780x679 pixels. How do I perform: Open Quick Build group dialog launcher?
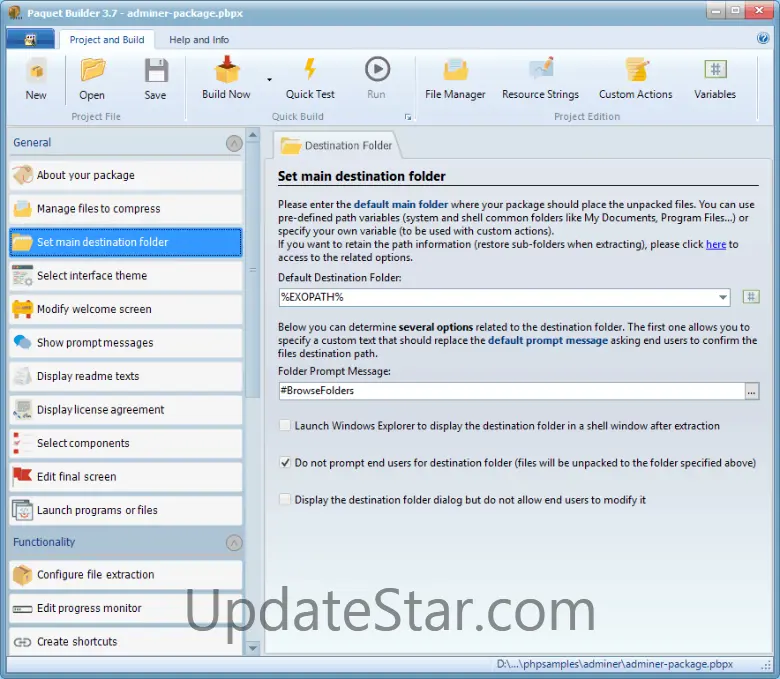click(408, 117)
